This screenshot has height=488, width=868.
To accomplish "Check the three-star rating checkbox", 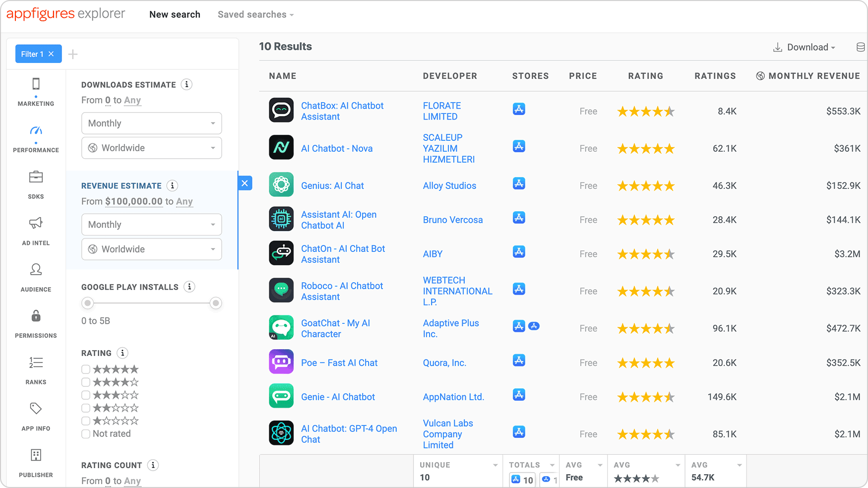I will click(86, 395).
